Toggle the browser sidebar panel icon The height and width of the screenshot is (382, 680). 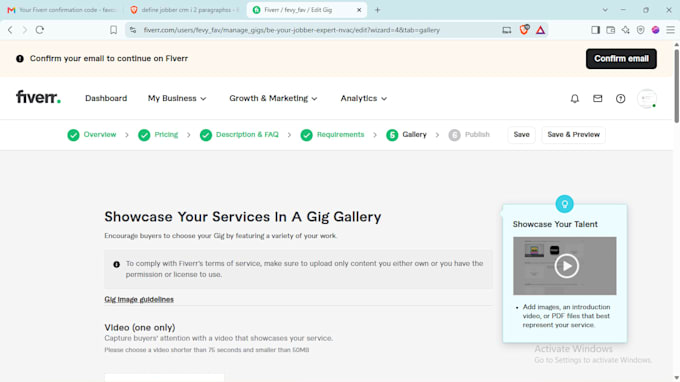coord(595,30)
